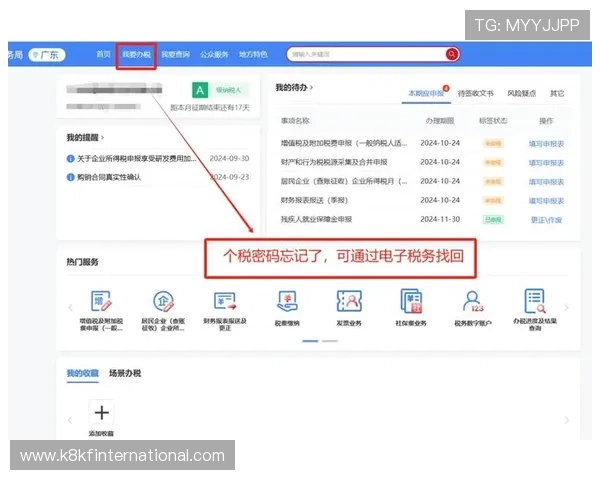Open 发票业务 service icon
The width and height of the screenshot is (600, 480).
(x=349, y=301)
